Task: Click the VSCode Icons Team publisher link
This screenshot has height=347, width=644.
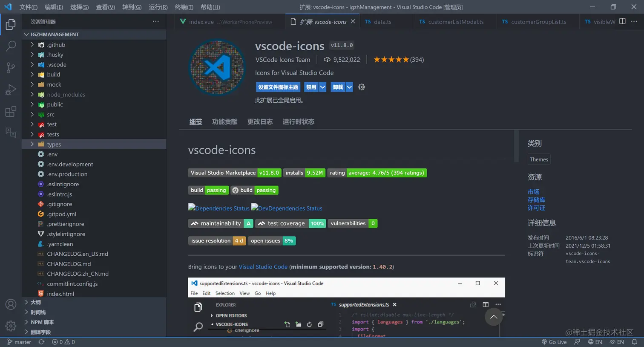Action: click(x=283, y=60)
